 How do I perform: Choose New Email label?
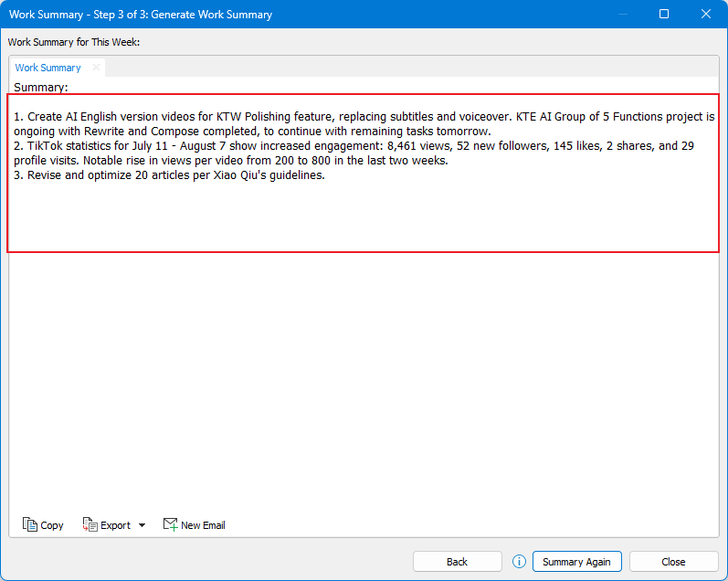click(x=203, y=525)
